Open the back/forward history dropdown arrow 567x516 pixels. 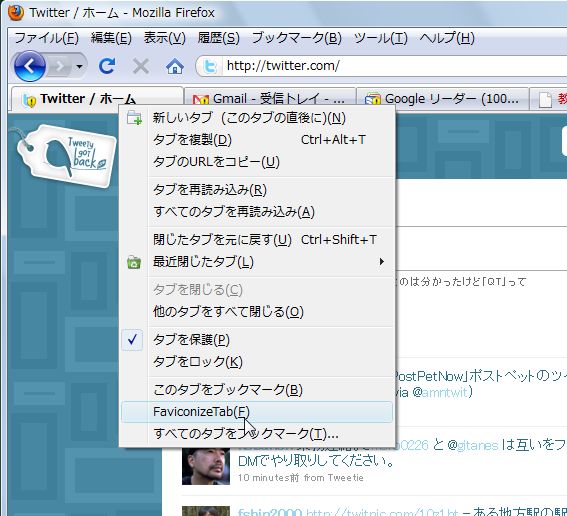[x=79, y=67]
